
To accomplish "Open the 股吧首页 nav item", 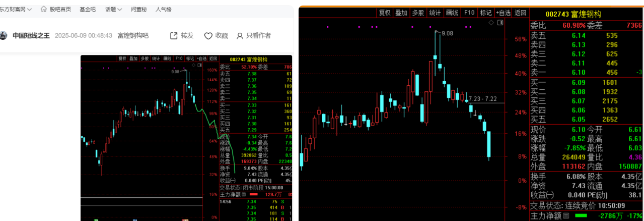I will coord(60,9).
